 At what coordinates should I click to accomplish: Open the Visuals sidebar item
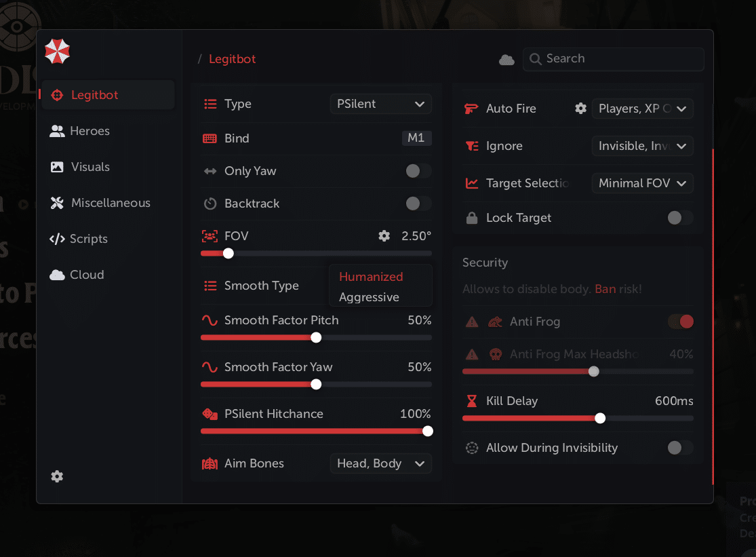[90, 167]
